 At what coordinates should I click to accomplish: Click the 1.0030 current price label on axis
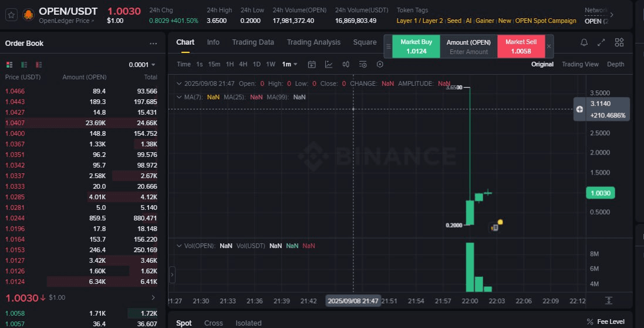[x=601, y=193]
